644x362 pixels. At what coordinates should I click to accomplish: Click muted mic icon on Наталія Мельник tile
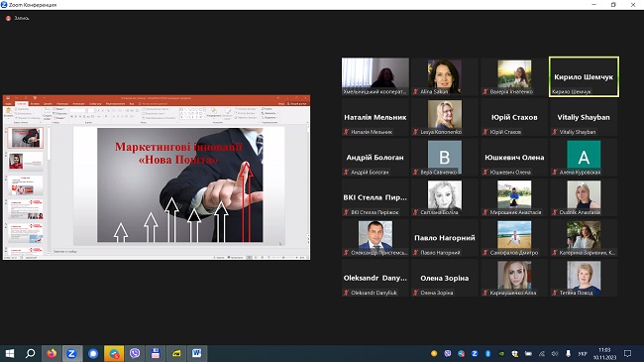point(346,132)
